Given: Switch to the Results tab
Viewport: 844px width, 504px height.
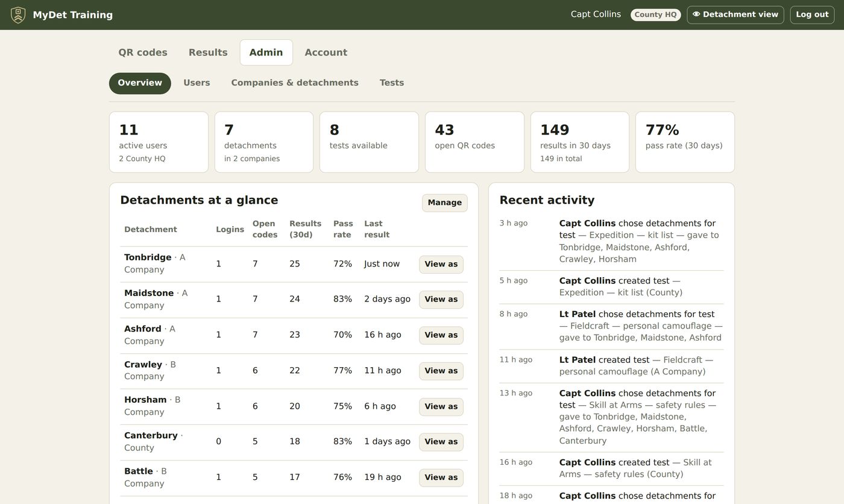Looking at the screenshot, I should pos(208,52).
